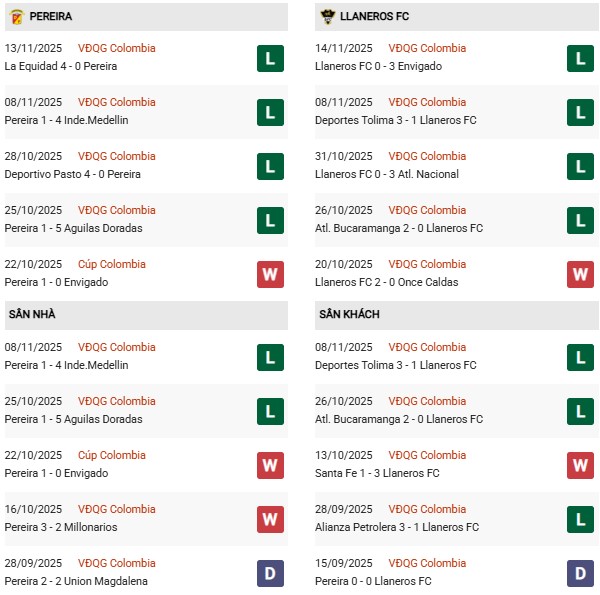Click the W badge for Pereira 3 - 2 Millonarios
The height and width of the screenshot is (595, 600).
click(x=270, y=519)
